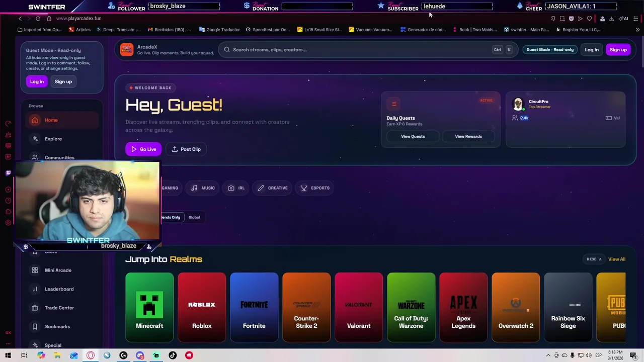Open the Call of Duty: Warzone card
This screenshot has width=644, height=362.
411,307
